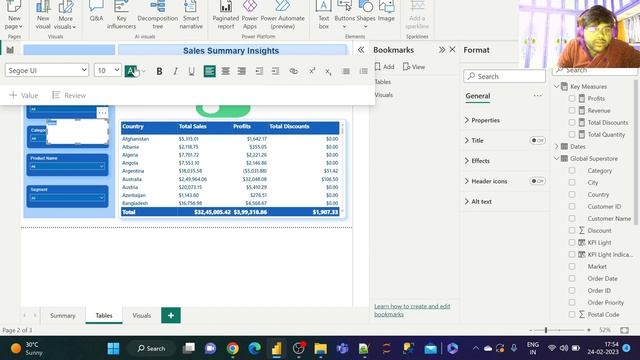Switch to the Visuals page tab
Screen dimensions: 640x360
click(x=142, y=316)
